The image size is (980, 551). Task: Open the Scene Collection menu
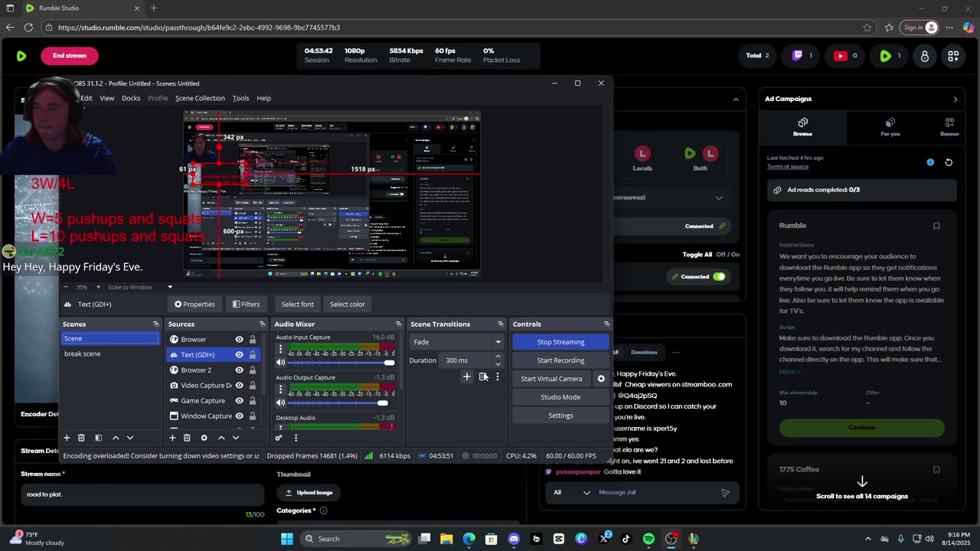point(200,98)
